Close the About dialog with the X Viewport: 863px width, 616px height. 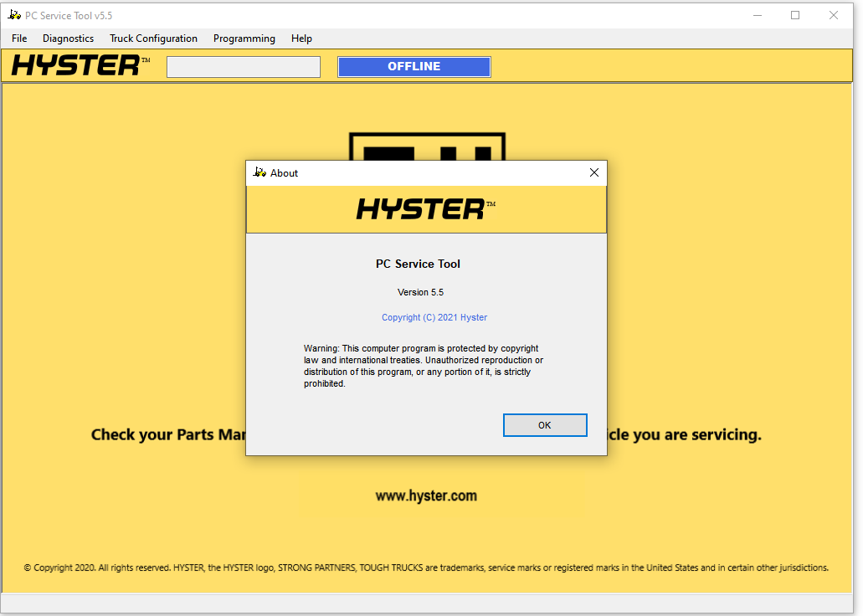(x=594, y=172)
